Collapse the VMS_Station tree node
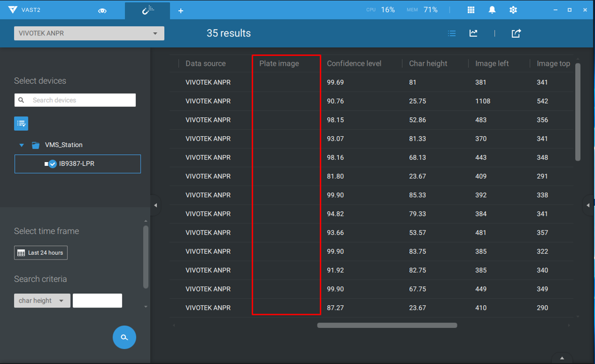The height and width of the screenshot is (364, 595). [22, 144]
